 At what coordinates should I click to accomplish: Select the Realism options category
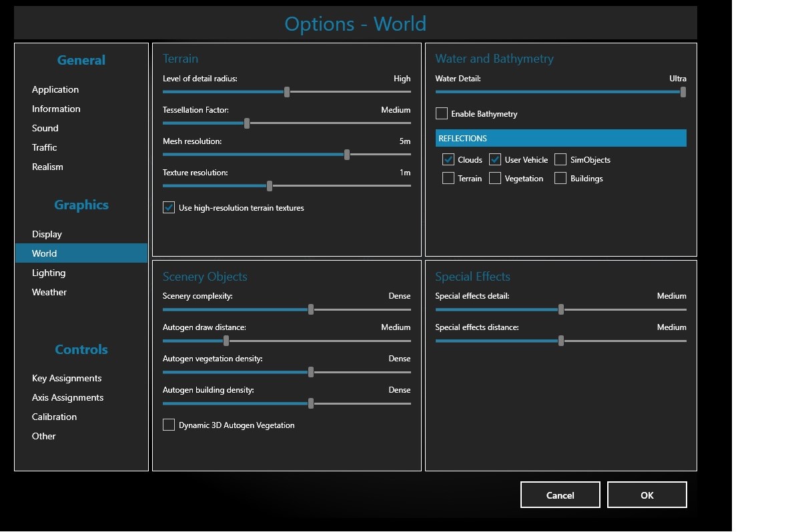(x=47, y=167)
